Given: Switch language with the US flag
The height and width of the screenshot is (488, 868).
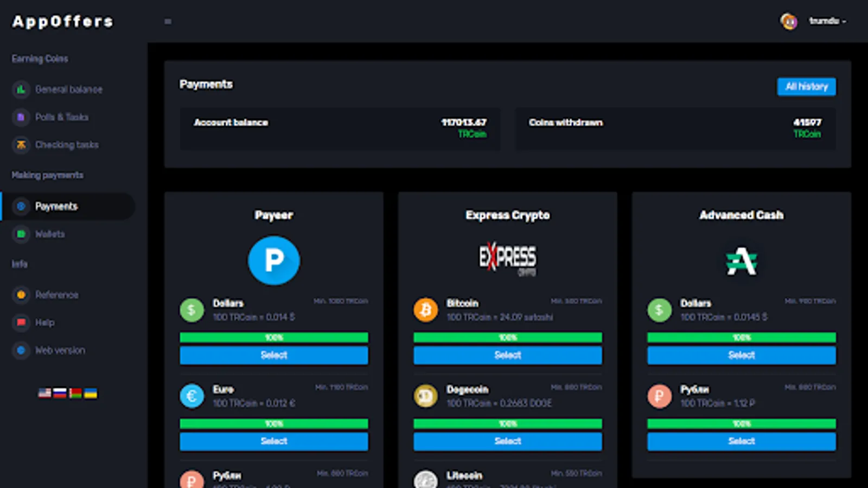Looking at the screenshot, I should click(x=44, y=393).
